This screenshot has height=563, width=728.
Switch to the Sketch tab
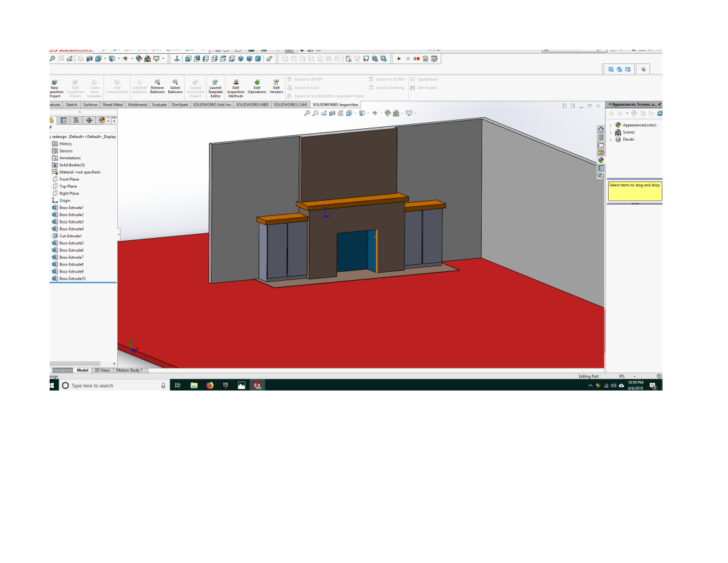click(x=72, y=104)
